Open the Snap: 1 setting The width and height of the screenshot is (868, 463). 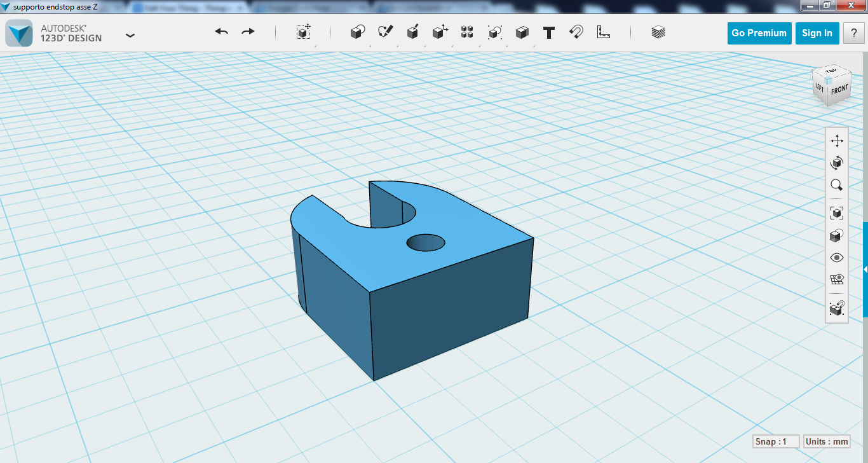click(x=776, y=441)
